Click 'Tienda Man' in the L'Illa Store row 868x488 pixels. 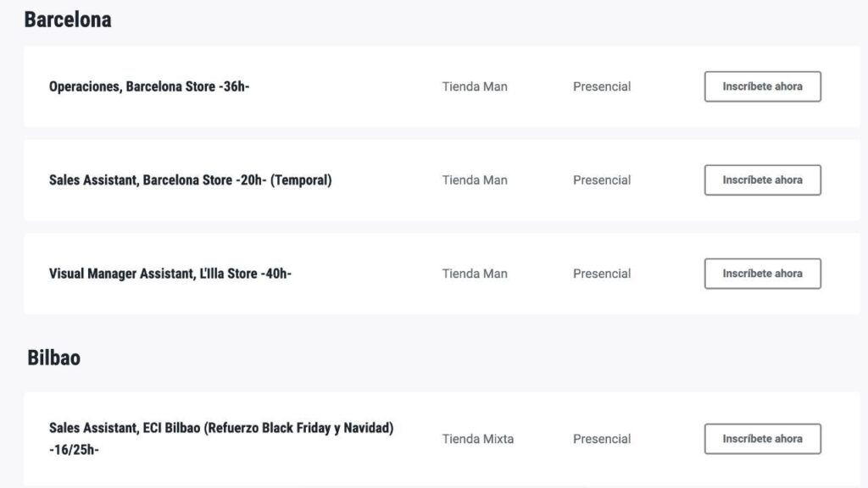(x=475, y=274)
